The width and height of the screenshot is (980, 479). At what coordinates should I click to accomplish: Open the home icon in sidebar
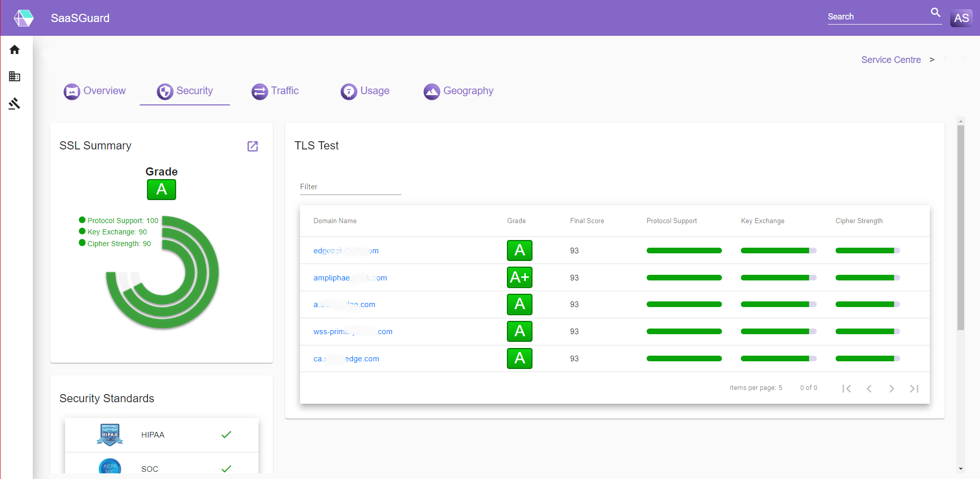14,50
